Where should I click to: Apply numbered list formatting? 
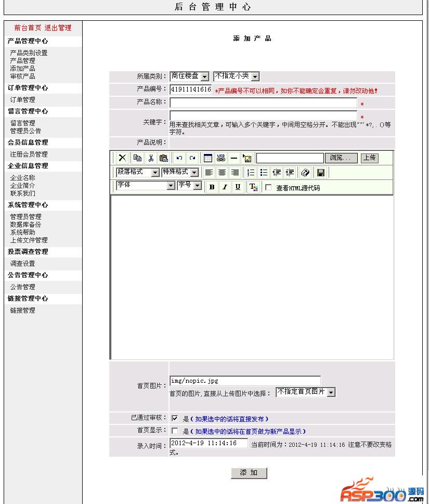(251, 173)
